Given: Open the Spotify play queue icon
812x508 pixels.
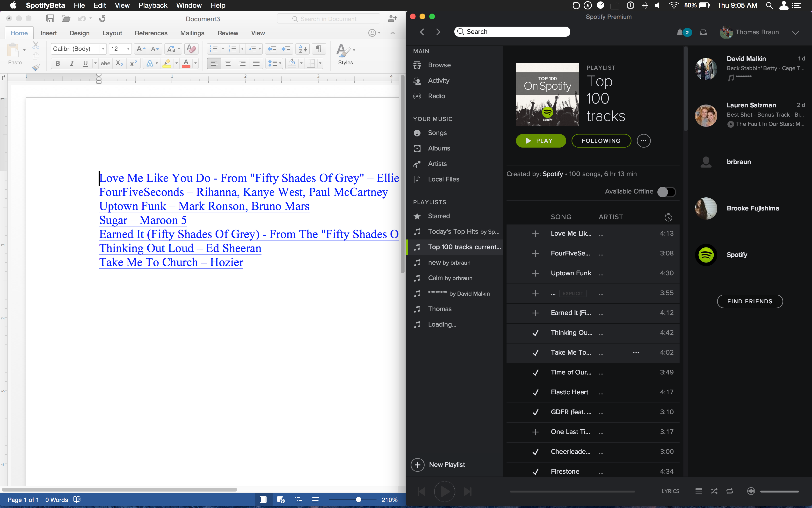Looking at the screenshot, I should pyautogui.click(x=699, y=491).
